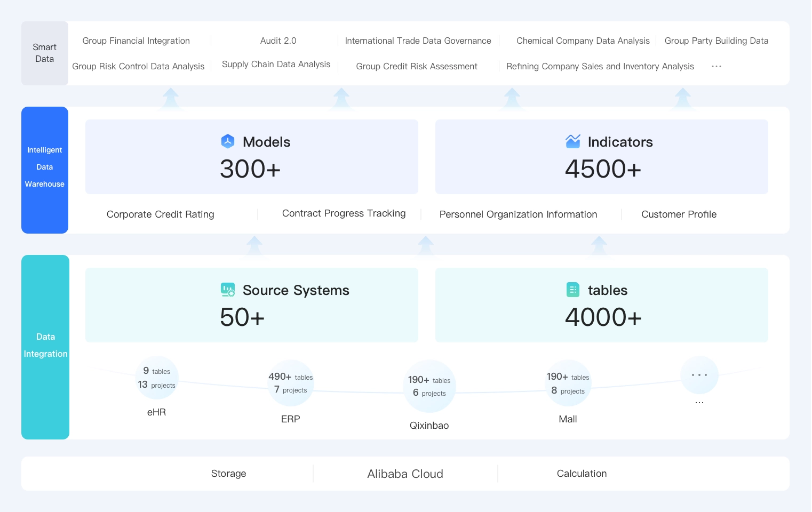Open Audit 2.0 link
812x512 pixels.
point(278,41)
